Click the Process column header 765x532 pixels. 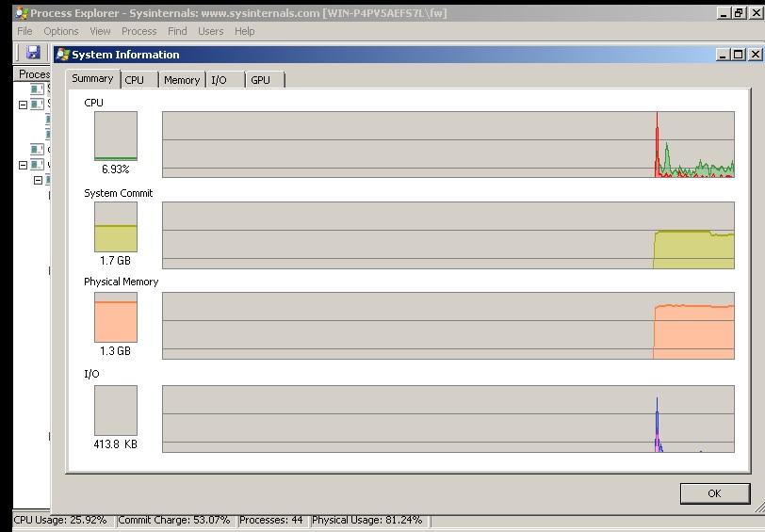(32, 74)
